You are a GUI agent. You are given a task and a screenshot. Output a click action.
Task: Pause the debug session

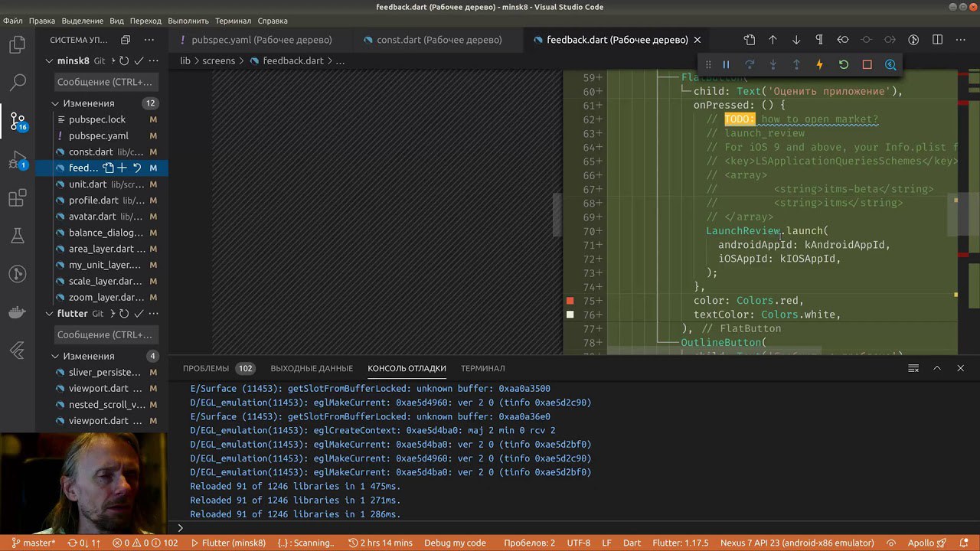pyautogui.click(x=726, y=65)
